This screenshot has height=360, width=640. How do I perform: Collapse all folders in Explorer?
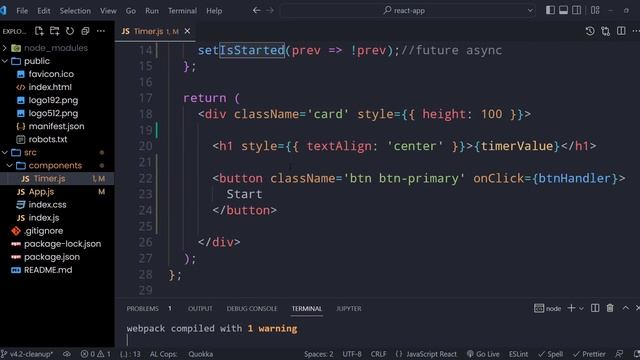pyautogui.click(x=85, y=31)
